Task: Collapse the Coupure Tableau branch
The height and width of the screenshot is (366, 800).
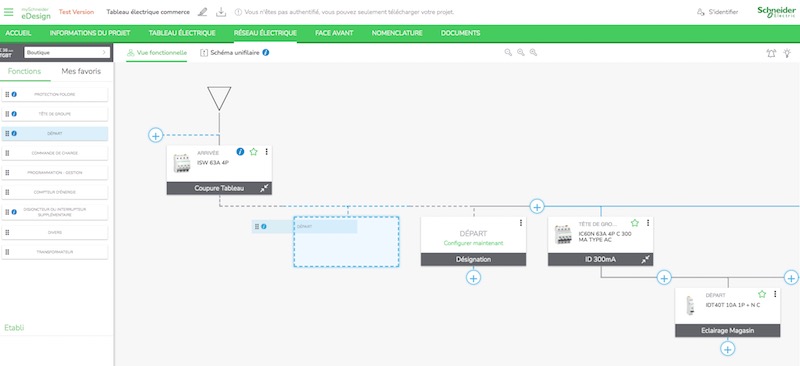Action: point(264,188)
